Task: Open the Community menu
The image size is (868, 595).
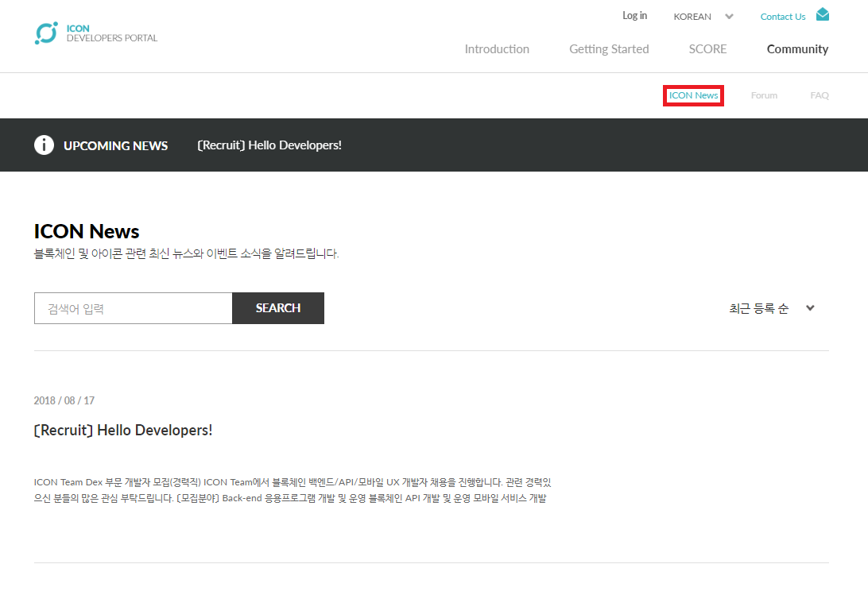Action: [x=797, y=49]
